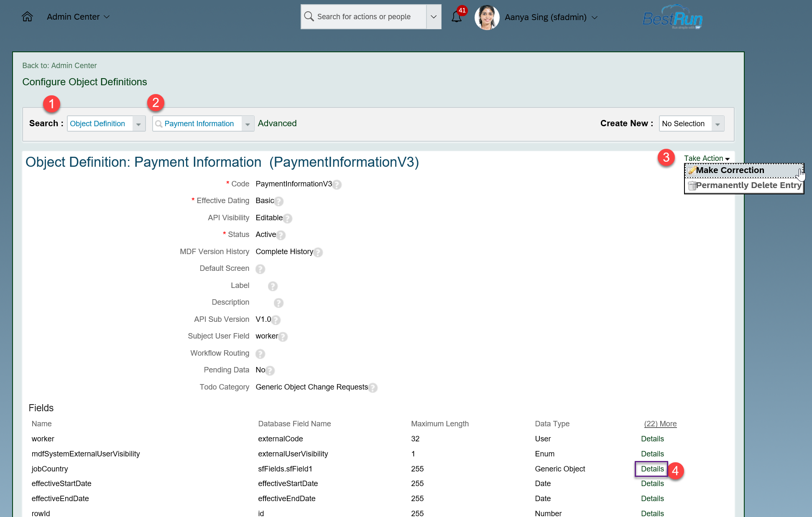
Task: Open notifications bell with 41 alerts
Action: [x=457, y=17]
